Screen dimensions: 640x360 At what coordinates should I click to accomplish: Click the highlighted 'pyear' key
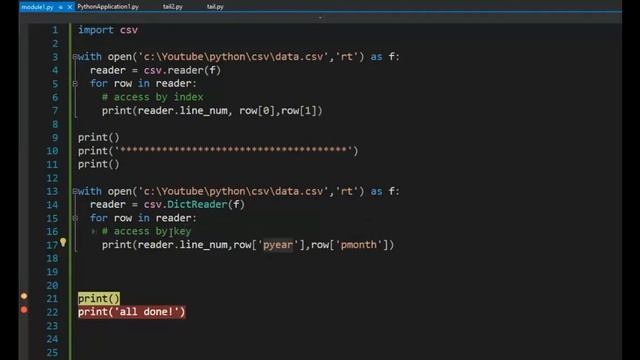(x=278, y=245)
